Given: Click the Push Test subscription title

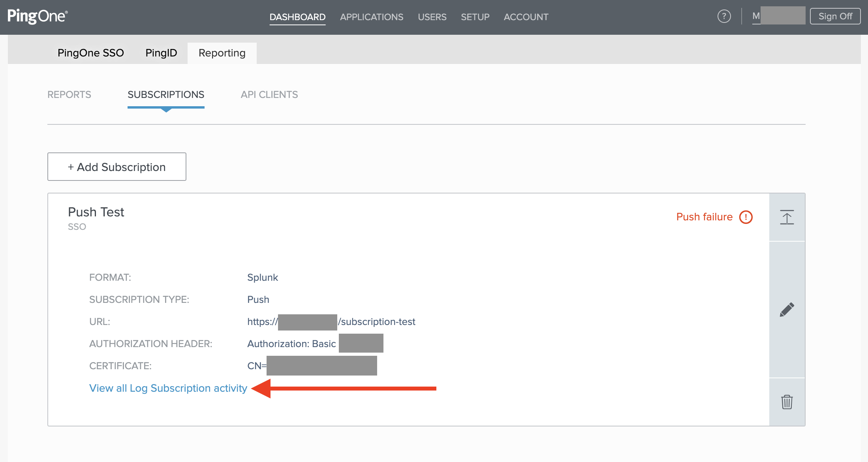Looking at the screenshot, I should (x=96, y=212).
